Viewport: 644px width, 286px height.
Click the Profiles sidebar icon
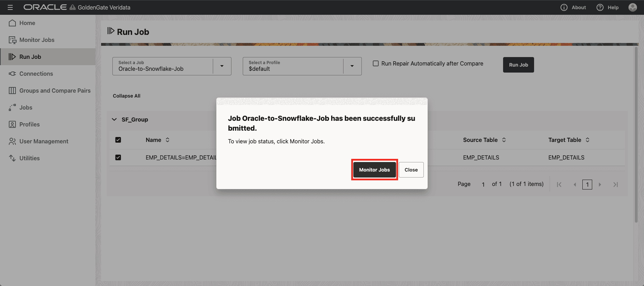click(12, 124)
